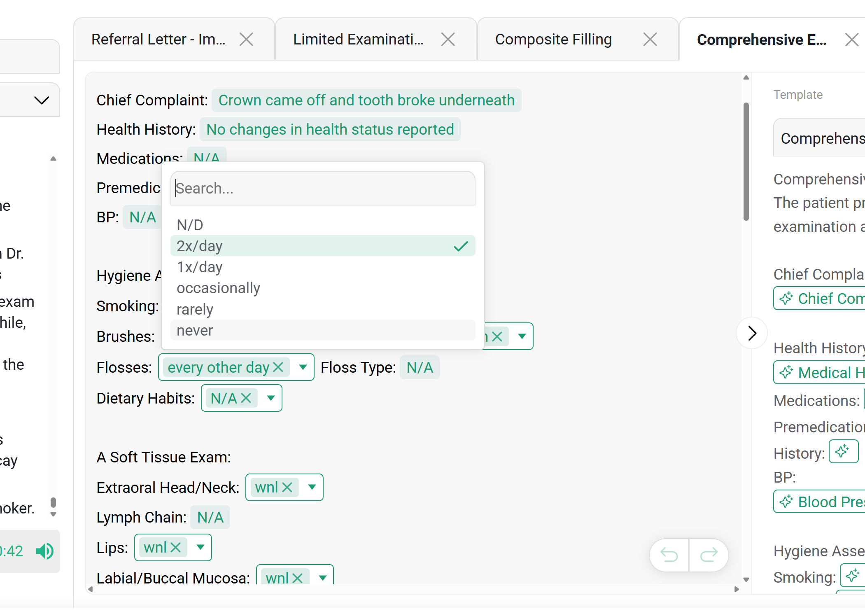Open Flosses dropdown arrow
The image size is (865, 616).
pyautogui.click(x=303, y=367)
